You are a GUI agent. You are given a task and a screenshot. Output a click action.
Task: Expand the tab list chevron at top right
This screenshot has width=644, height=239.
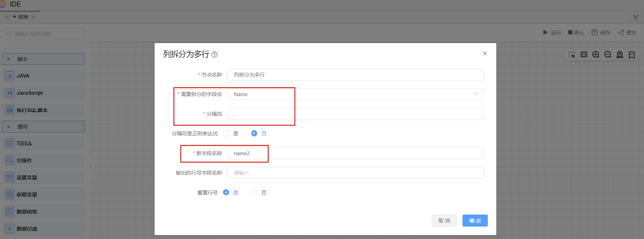(636, 17)
